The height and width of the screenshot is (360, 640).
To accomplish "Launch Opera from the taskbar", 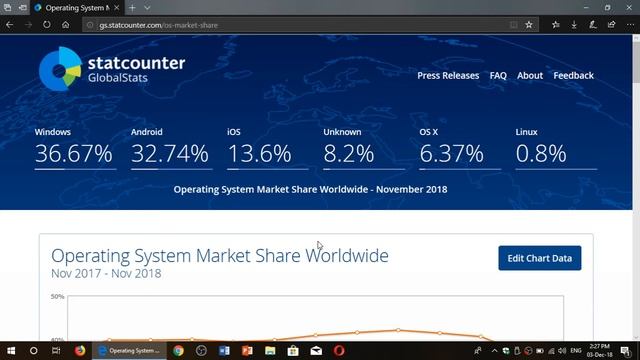I will 339,351.
